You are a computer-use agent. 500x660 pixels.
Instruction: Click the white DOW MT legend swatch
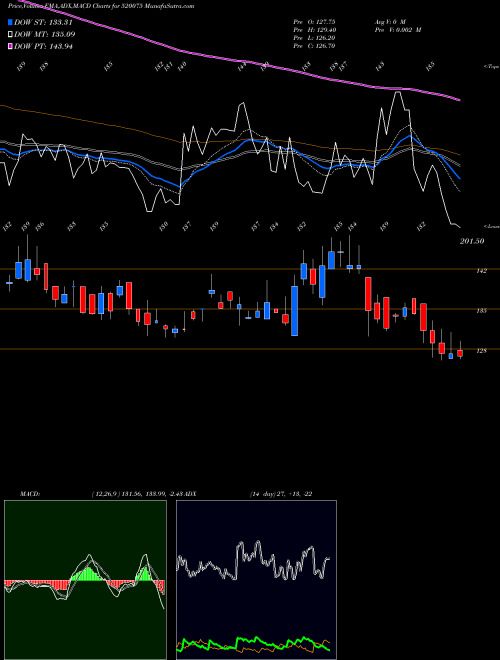[10, 34]
